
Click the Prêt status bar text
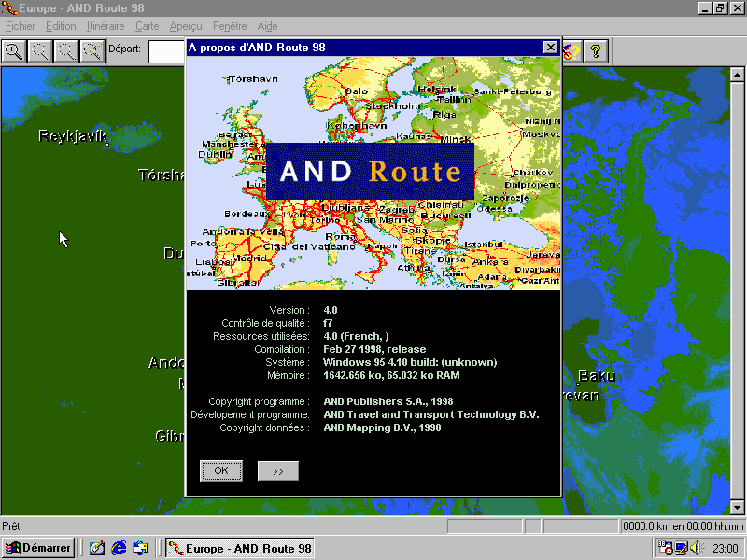(x=11, y=526)
